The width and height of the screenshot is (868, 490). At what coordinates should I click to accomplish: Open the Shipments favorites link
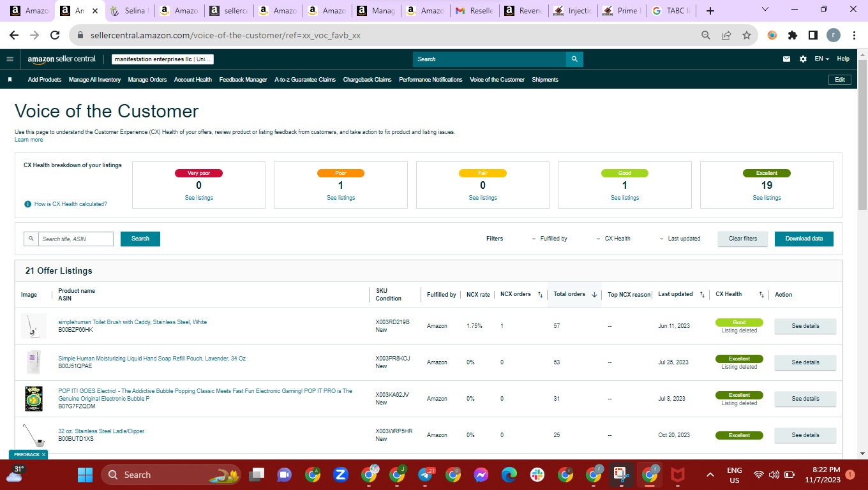click(x=545, y=80)
